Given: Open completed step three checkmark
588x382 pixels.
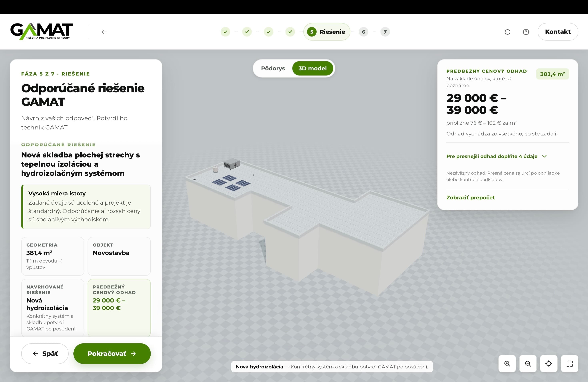Looking at the screenshot, I should [x=269, y=32].
